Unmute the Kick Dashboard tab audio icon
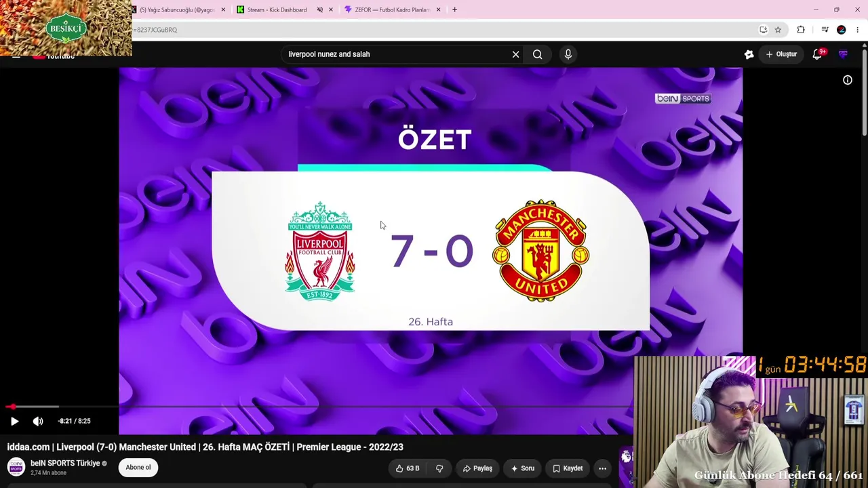The height and width of the screenshot is (488, 868). [320, 9]
